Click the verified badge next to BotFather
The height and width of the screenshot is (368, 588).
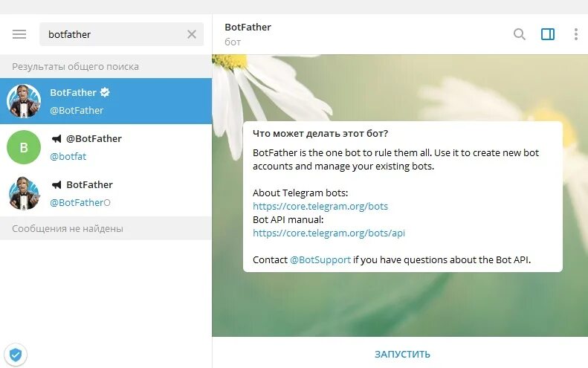coord(105,92)
